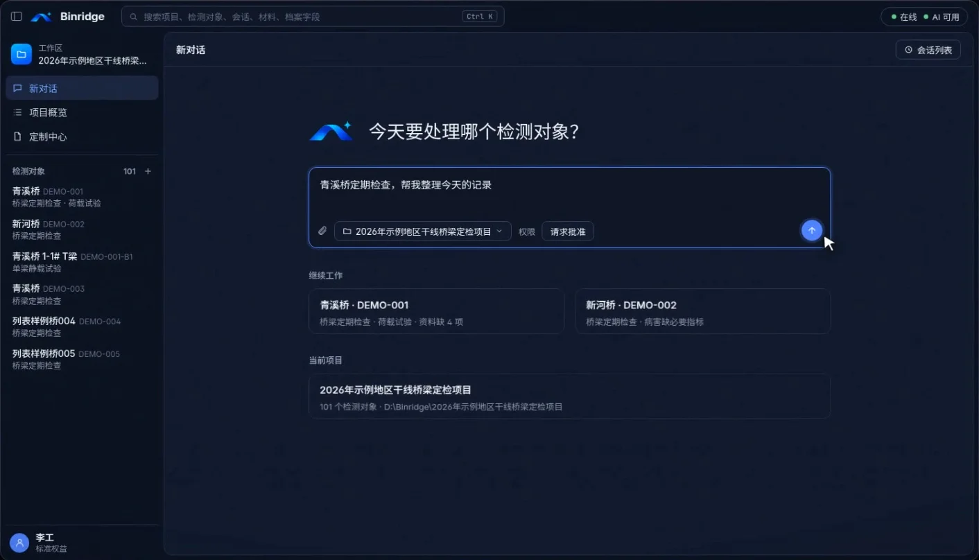Open 新对话 in the sidebar
979x560 pixels.
(x=83, y=88)
